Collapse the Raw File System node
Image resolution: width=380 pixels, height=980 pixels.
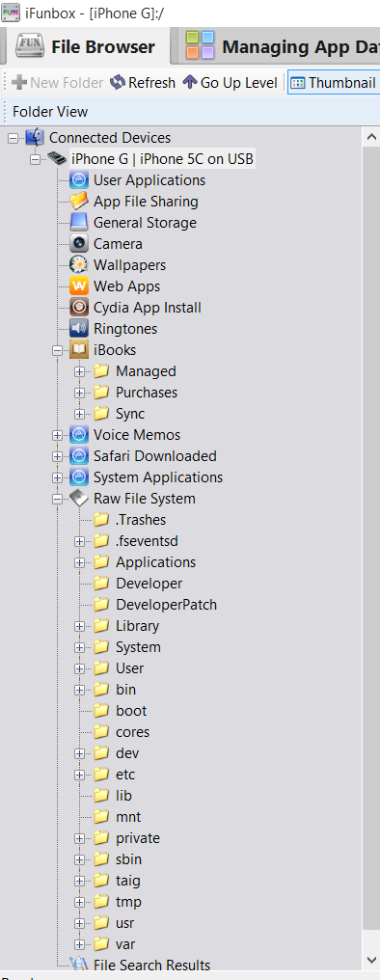point(58,500)
